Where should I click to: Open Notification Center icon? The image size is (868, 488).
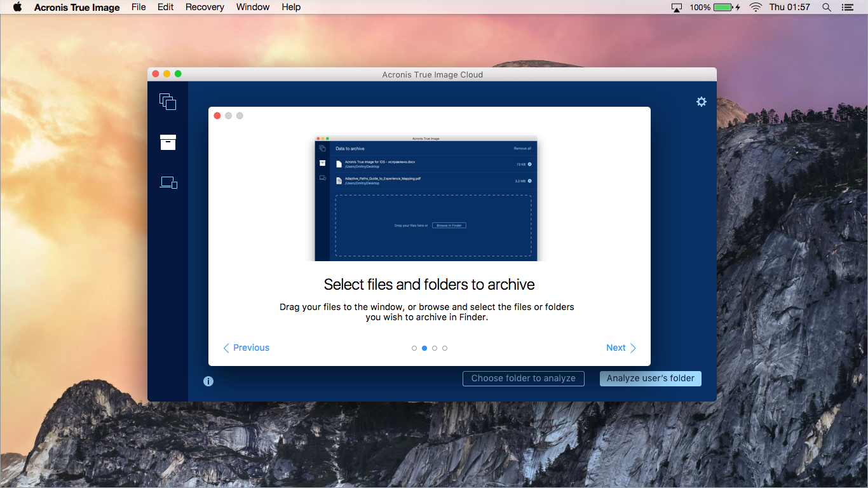click(847, 7)
